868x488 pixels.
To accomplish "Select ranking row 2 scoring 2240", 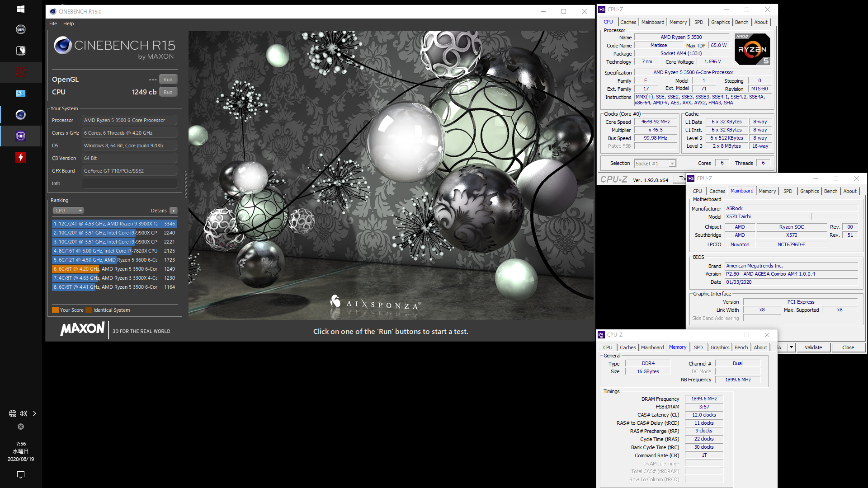I will coord(114,233).
